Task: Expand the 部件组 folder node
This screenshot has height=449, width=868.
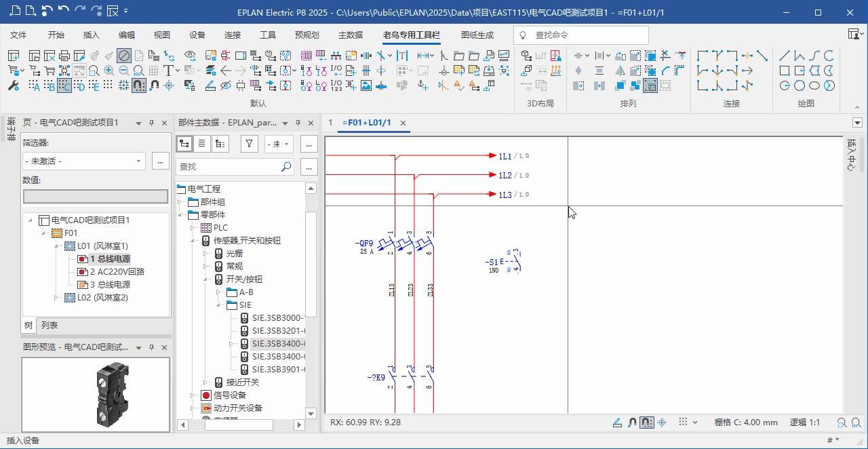Action: coord(180,202)
